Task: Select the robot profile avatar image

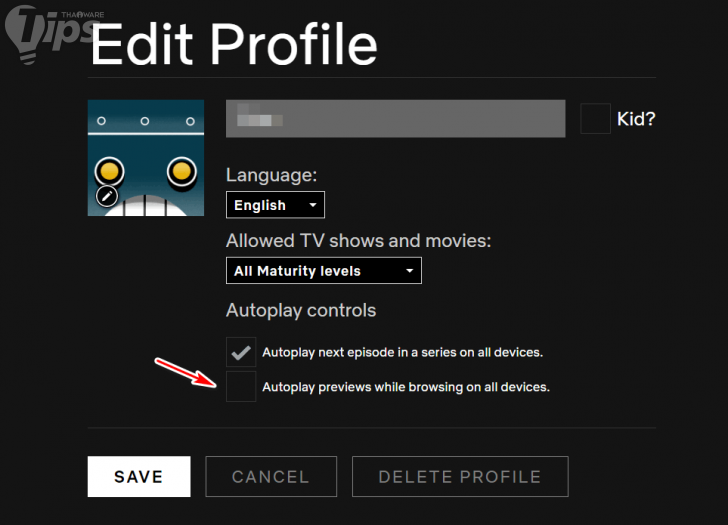Action: coord(146,158)
